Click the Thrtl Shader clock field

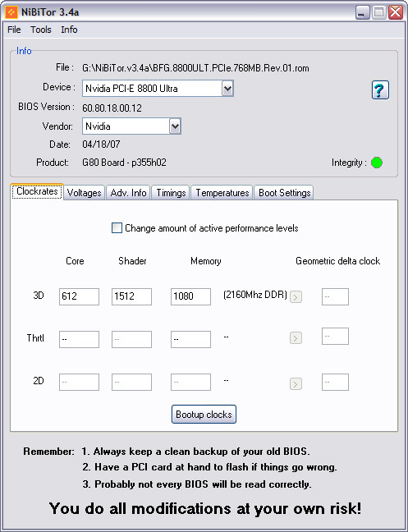coord(131,339)
